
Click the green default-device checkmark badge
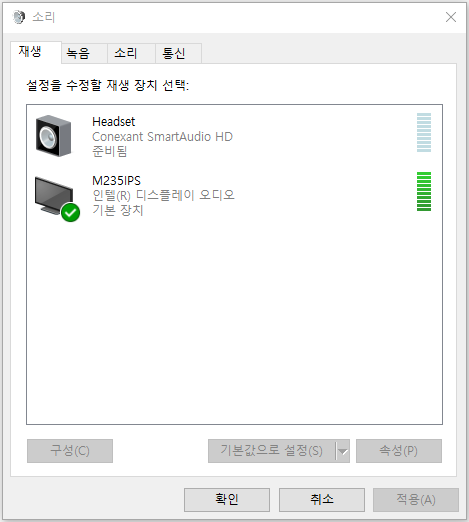[70, 212]
